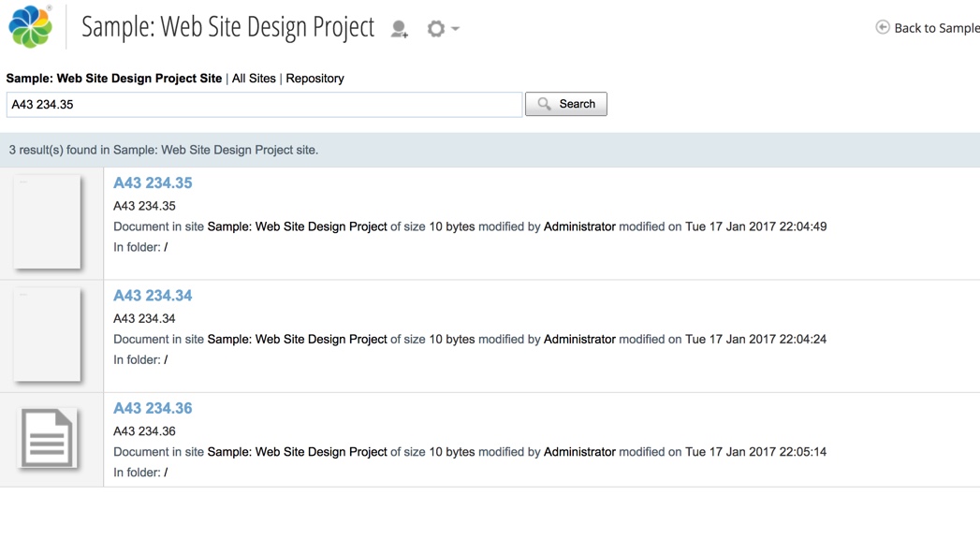Click the Back to Sample link
The height and width of the screenshot is (539, 980).
pos(935,28)
